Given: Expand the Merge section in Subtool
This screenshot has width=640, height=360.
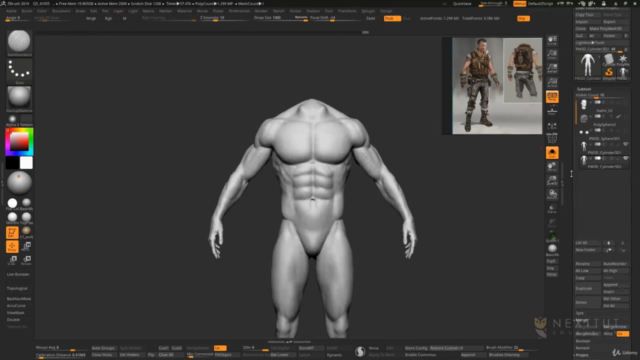Looking at the screenshot, I should (582, 320).
